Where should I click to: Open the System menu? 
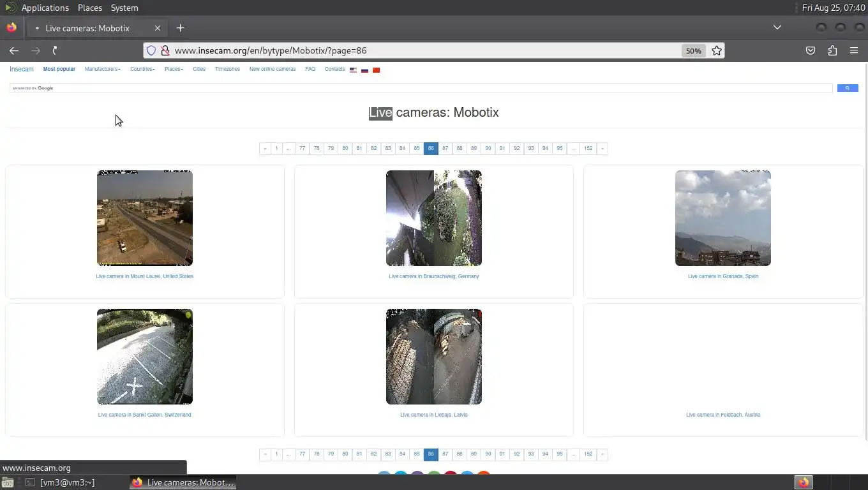[124, 8]
